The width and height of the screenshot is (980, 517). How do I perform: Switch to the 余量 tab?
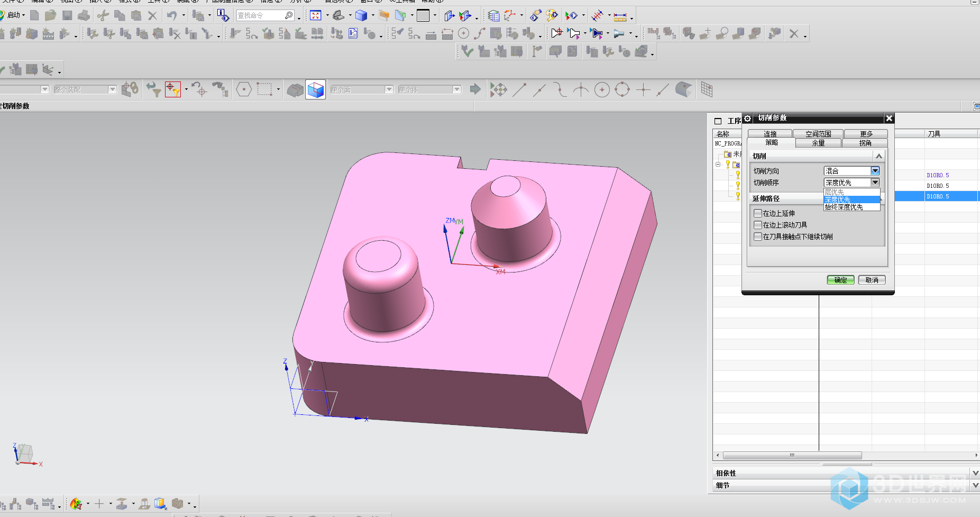point(818,143)
